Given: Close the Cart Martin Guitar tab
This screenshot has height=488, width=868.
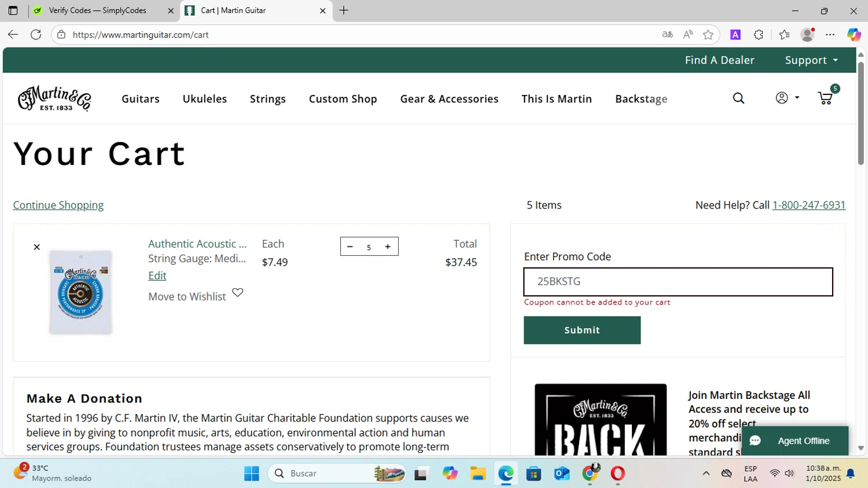Looking at the screenshot, I should (x=323, y=10).
